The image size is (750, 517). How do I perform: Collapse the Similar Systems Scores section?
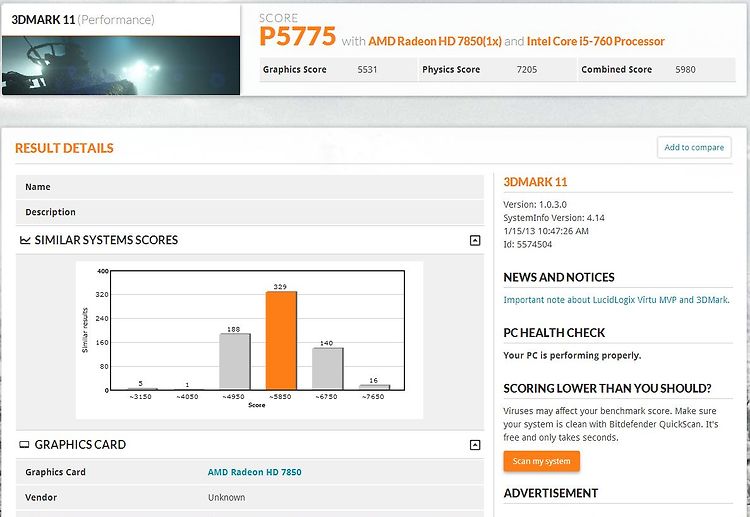coord(474,240)
